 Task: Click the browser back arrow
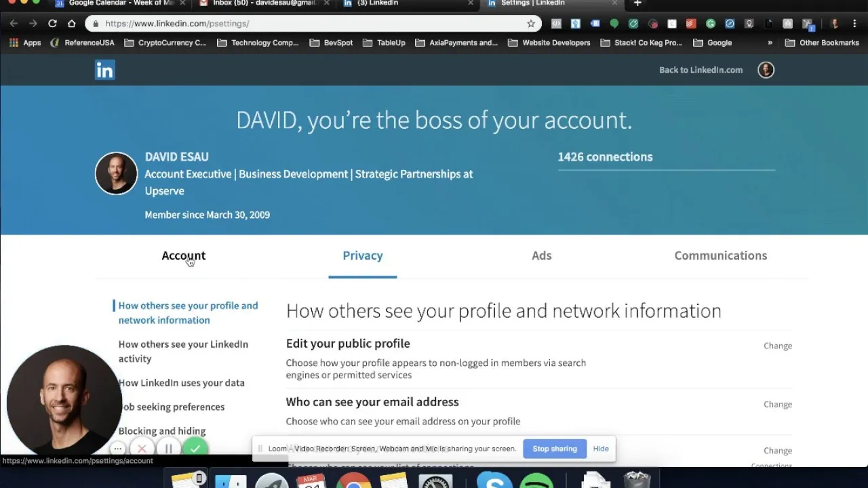(x=14, y=23)
